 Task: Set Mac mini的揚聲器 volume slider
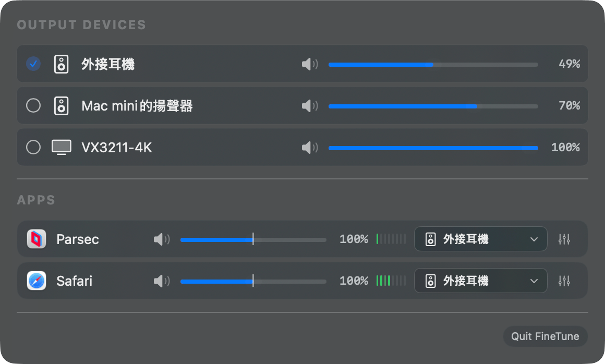point(433,106)
